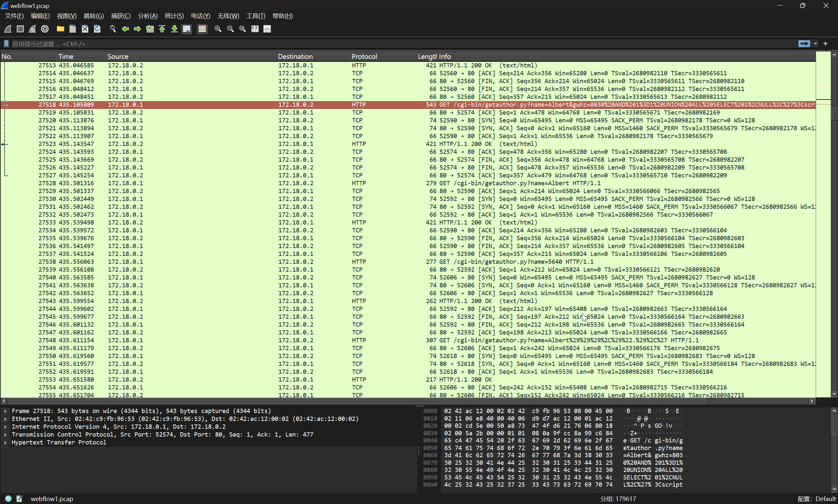Screen dimensions: 838x504
Task: Zoom out of the main window text
Action: pos(230,29)
